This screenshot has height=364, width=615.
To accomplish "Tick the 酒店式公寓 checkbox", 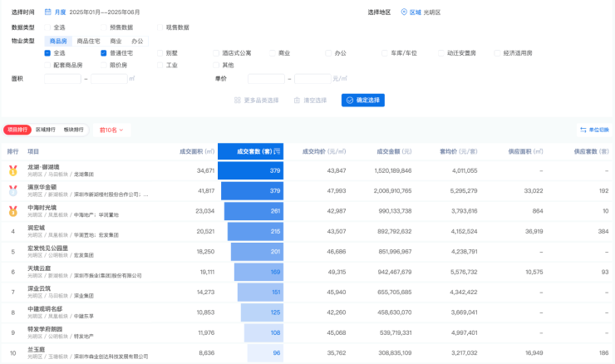I will 216,52.
